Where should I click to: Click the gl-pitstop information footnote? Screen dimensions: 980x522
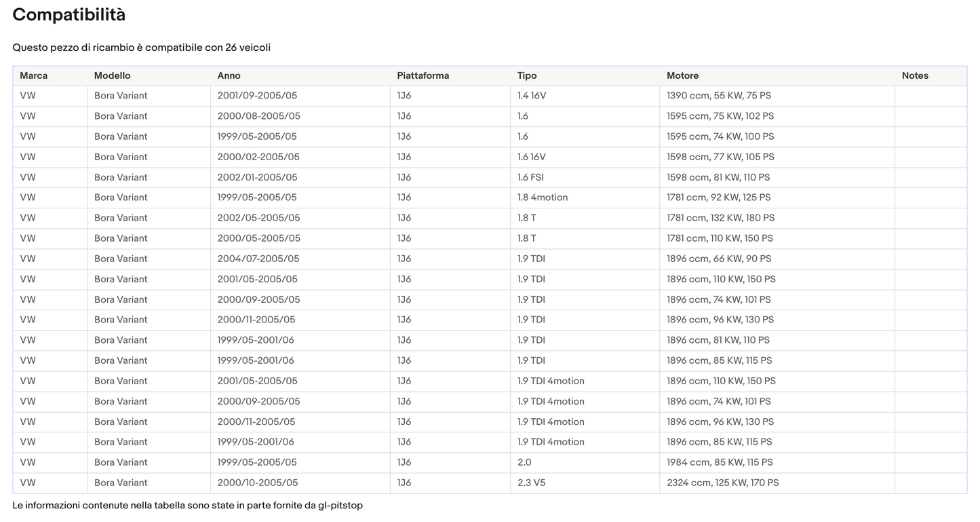pyautogui.click(x=188, y=506)
